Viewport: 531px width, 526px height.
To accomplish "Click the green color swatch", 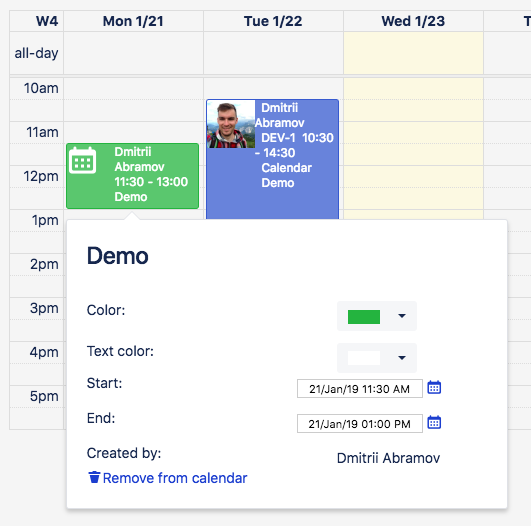I will 364,317.
